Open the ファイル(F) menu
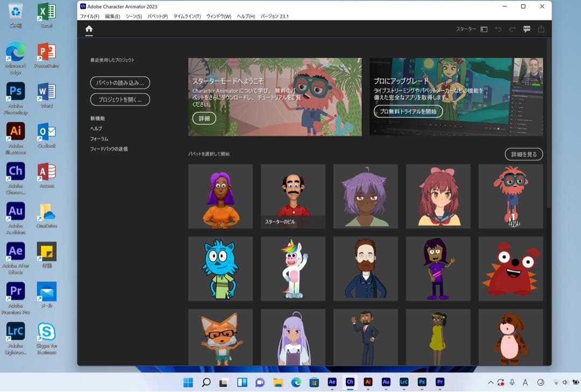Screen dimensions: 581x392 (x=89, y=17)
